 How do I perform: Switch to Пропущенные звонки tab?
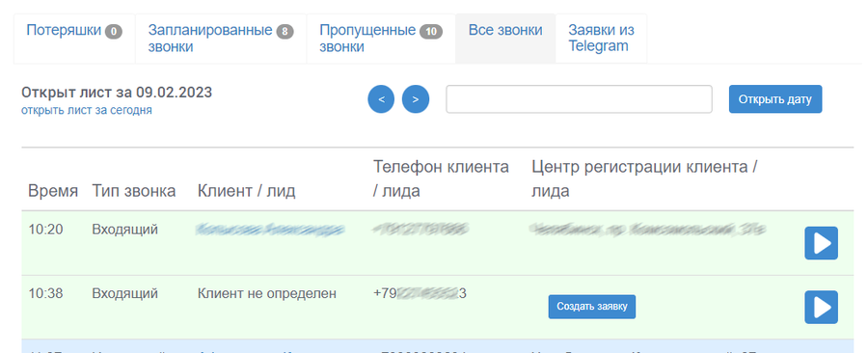coord(381,39)
